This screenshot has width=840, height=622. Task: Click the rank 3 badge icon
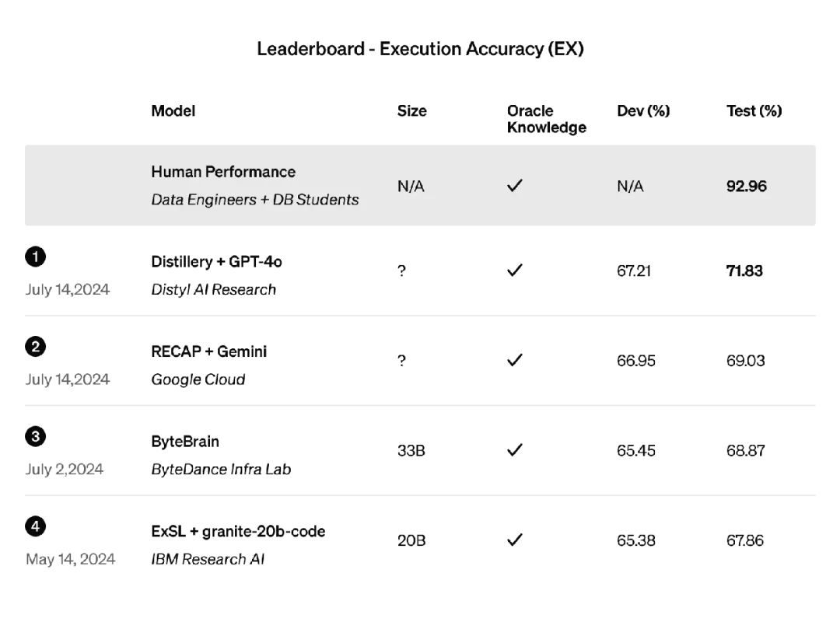(36, 437)
